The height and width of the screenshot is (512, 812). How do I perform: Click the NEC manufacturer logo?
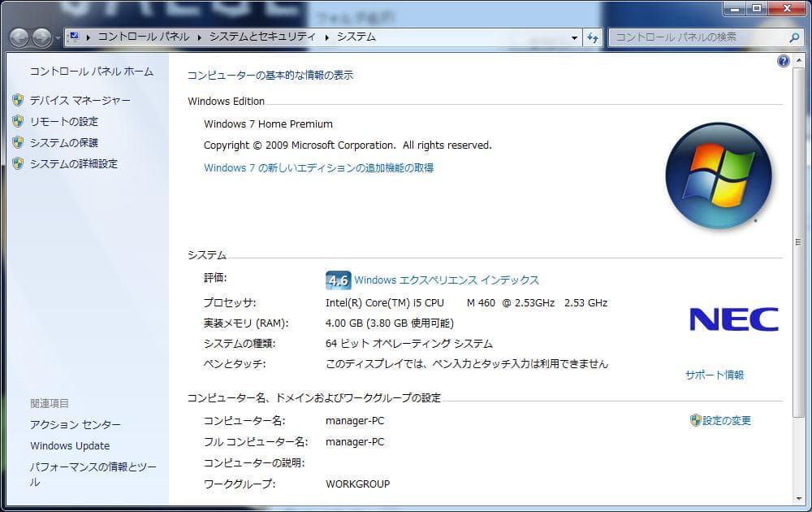(x=734, y=319)
